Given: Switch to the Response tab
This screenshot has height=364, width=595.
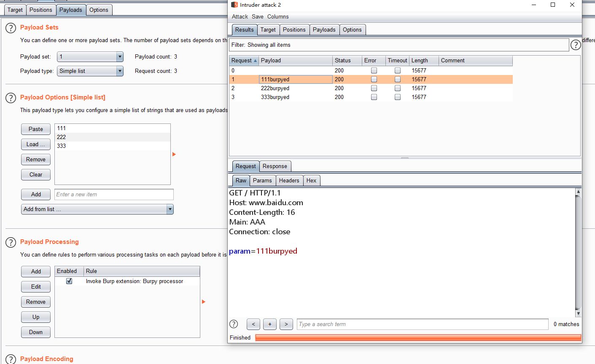Looking at the screenshot, I should point(275,166).
